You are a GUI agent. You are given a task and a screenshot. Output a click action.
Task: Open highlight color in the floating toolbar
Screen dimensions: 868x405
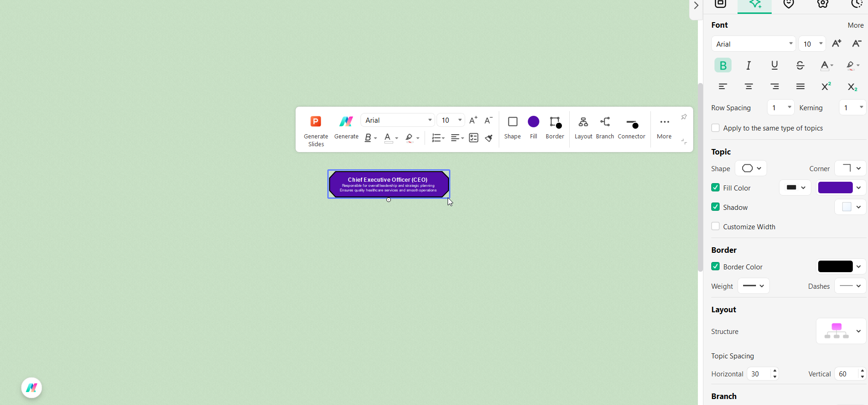tap(409, 138)
